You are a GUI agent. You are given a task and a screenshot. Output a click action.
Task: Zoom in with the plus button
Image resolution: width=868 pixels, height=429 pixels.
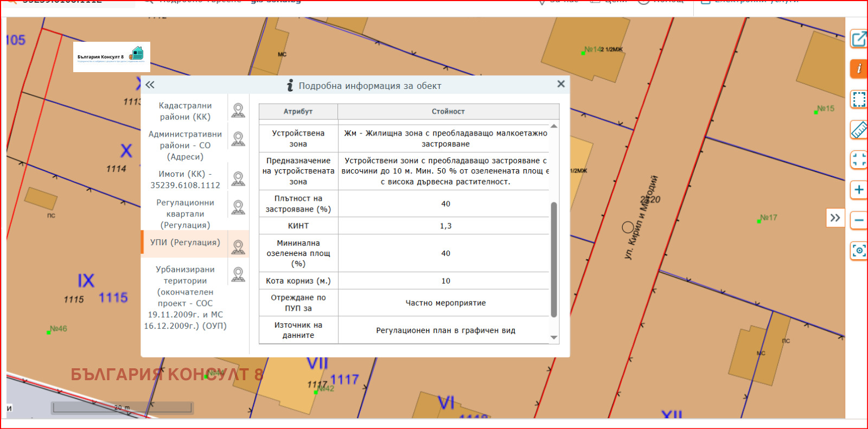coord(859,190)
